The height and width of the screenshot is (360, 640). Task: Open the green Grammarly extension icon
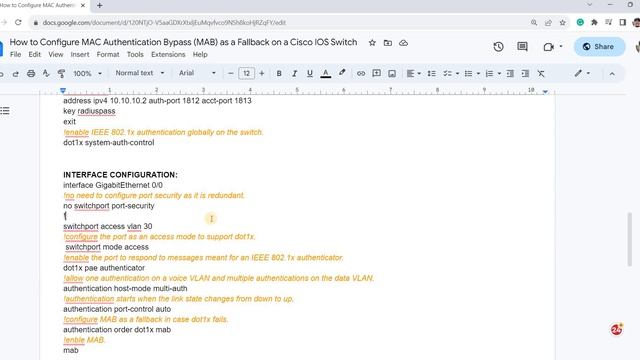click(x=580, y=22)
